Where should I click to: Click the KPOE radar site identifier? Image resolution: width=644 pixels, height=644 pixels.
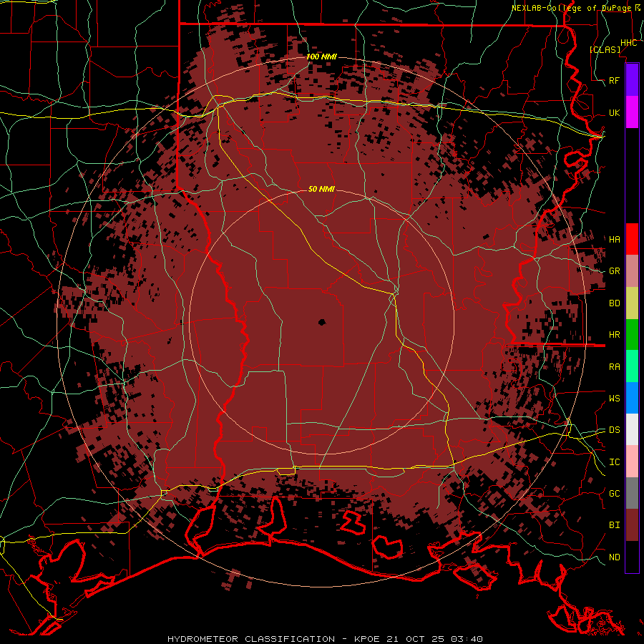point(368,639)
